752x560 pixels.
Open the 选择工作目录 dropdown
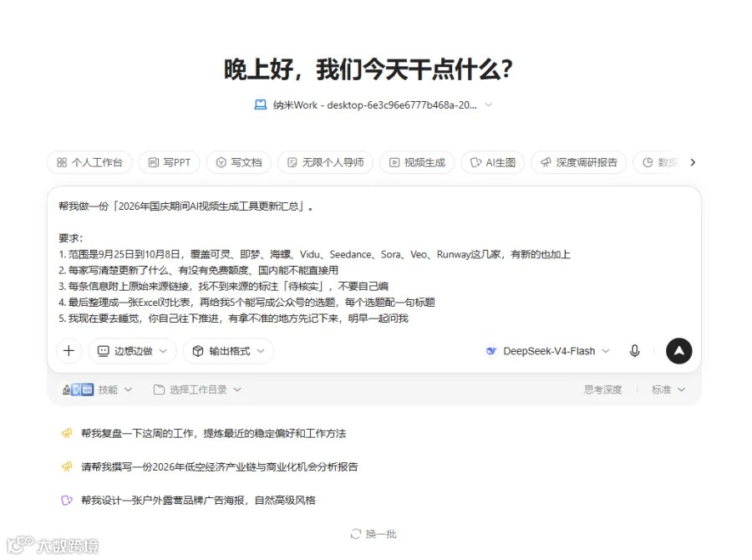(197, 389)
